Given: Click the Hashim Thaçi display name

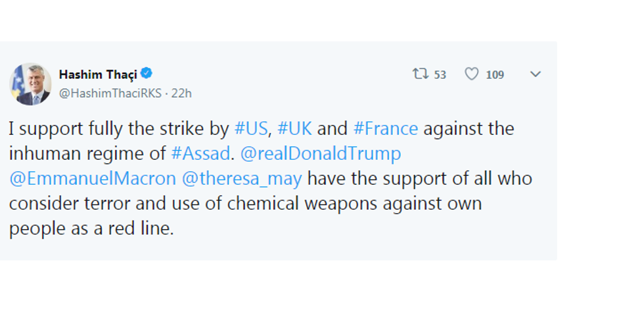Looking at the screenshot, I should [x=98, y=74].
